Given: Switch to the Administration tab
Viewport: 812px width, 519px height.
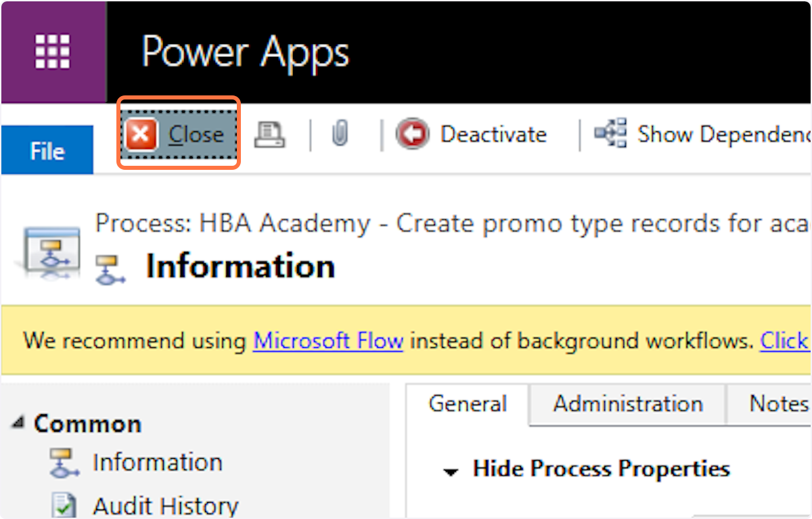Looking at the screenshot, I should [x=628, y=404].
